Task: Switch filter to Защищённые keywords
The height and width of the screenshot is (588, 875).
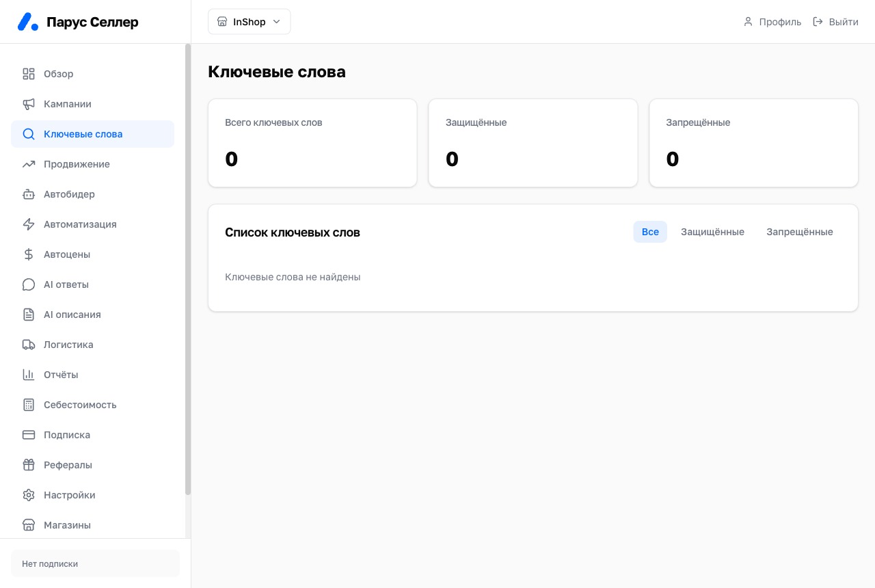Action: (712, 232)
